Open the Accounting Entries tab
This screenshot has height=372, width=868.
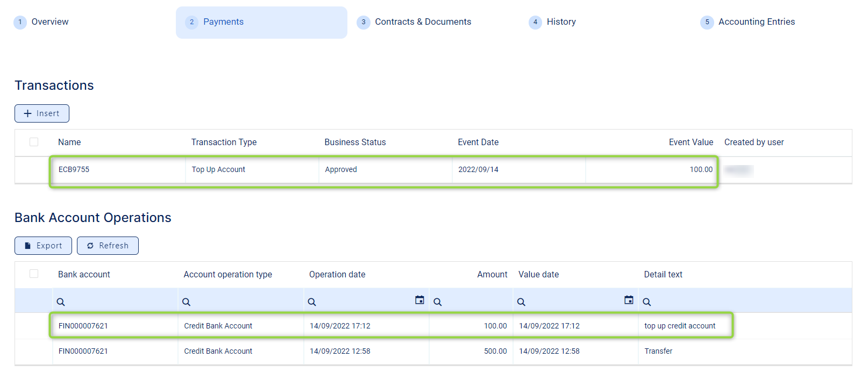(756, 22)
